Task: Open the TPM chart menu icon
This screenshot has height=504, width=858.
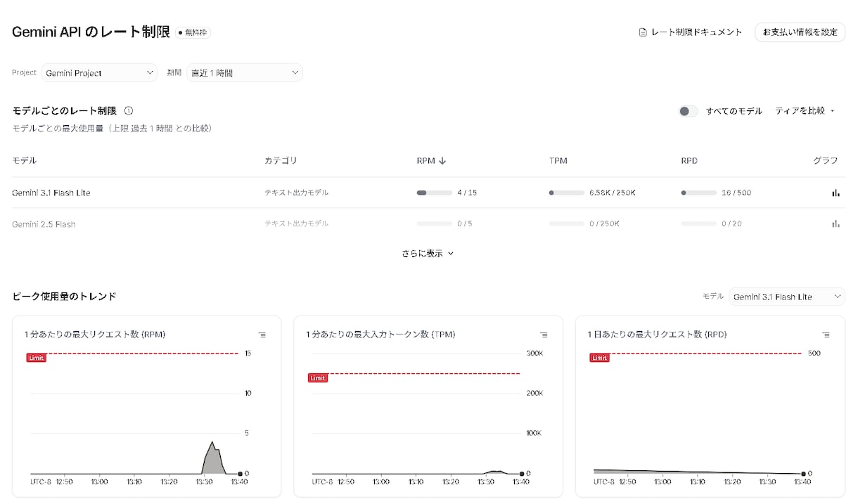Action: 544,335
